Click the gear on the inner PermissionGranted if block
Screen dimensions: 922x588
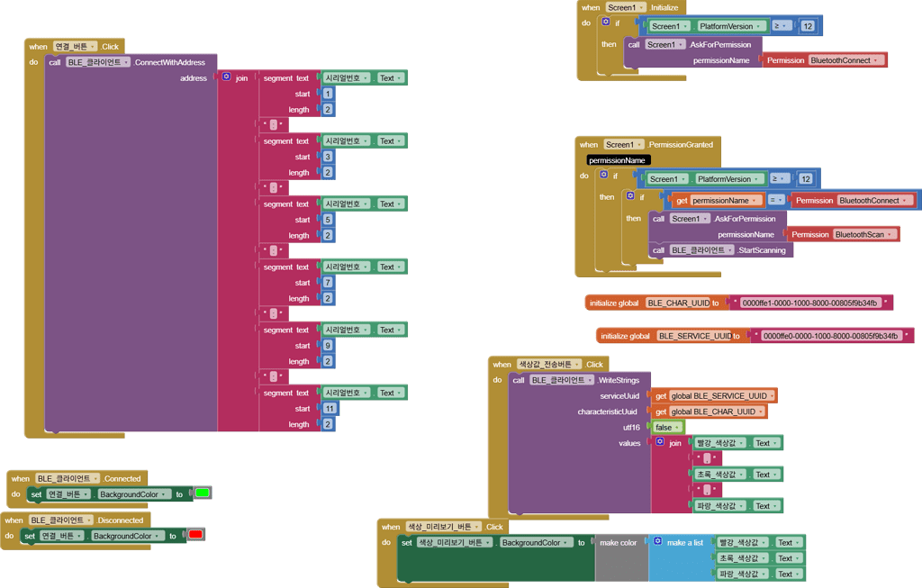(x=630, y=196)
